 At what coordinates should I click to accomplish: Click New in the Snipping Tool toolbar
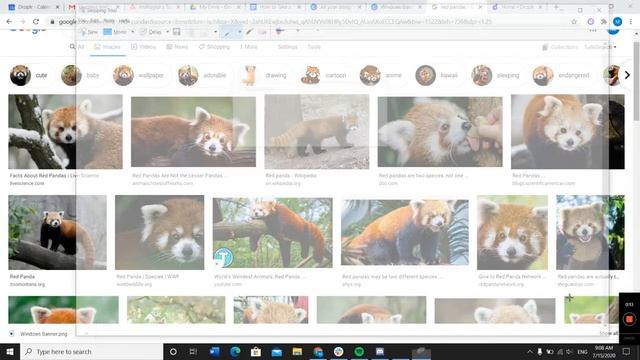tap(89, 32)
